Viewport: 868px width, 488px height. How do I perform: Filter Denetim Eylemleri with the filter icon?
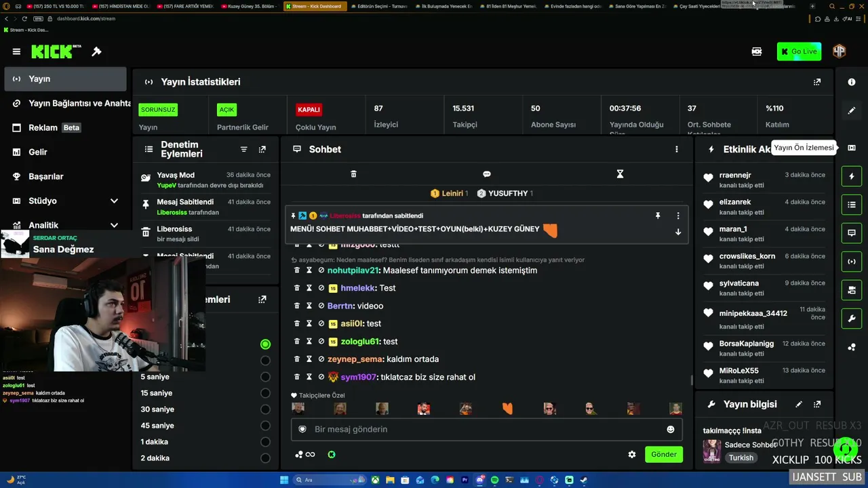[x=244, y=149]
